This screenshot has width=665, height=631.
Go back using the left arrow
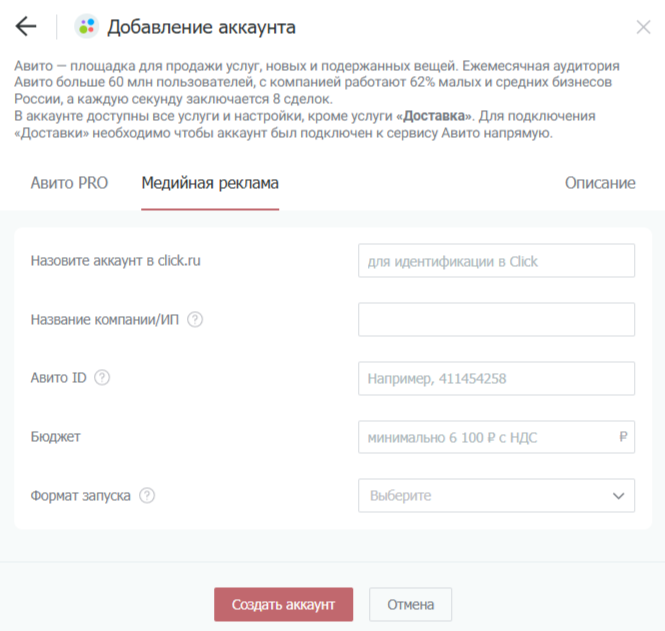tap(26, 27)
